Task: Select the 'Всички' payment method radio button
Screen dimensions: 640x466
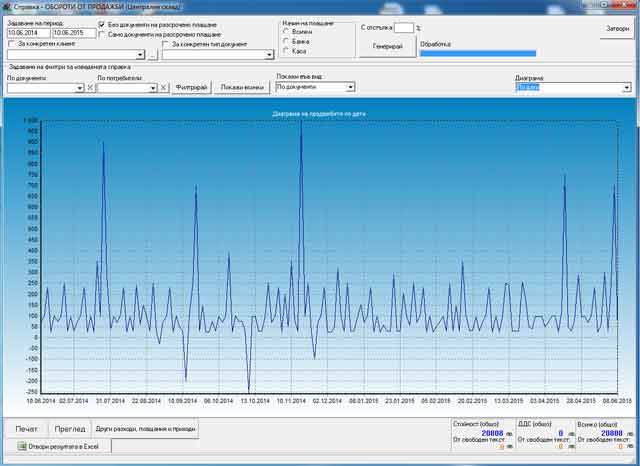Action: 288,31
